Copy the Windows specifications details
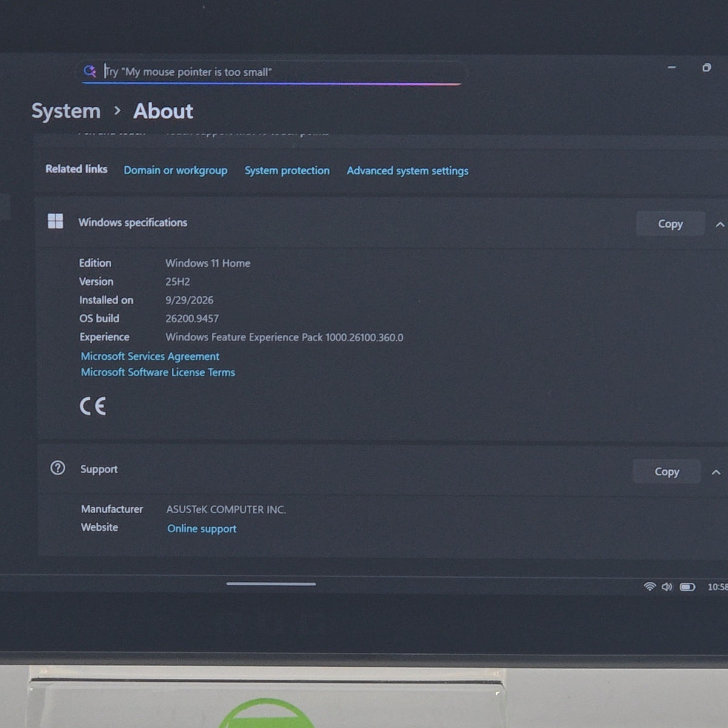This screenshot has width=728, height=728. pos(670,224)
